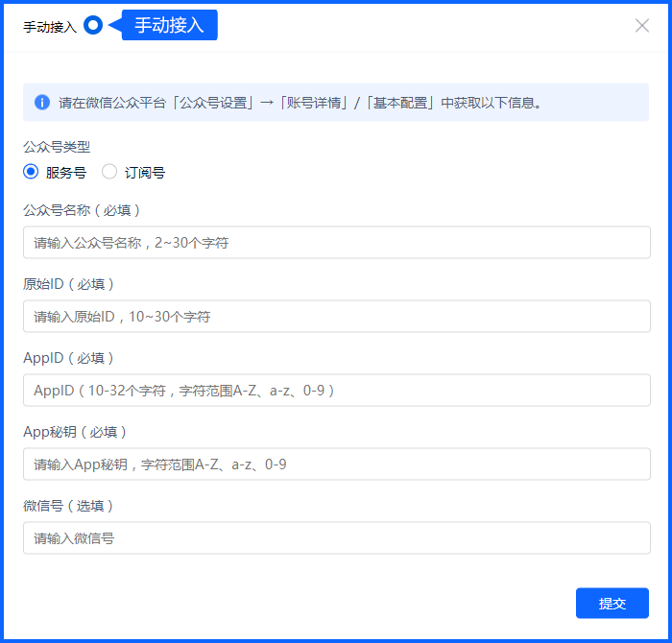Click the 微信号（选填）field label

(68, 506)
